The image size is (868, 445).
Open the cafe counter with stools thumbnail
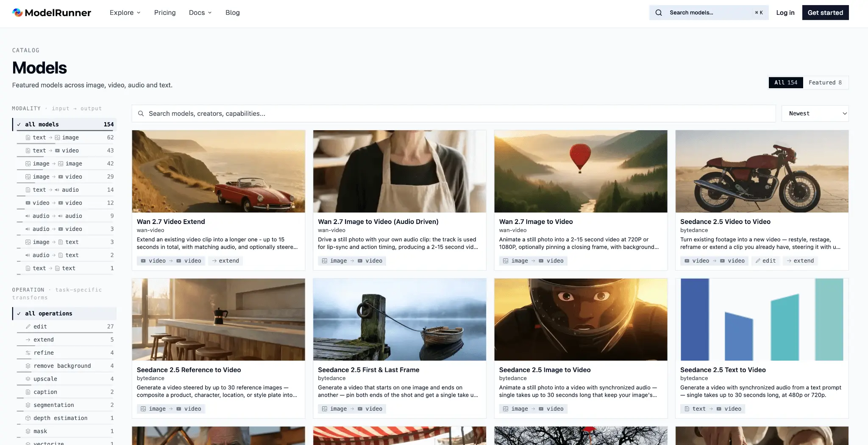(219, 319)
